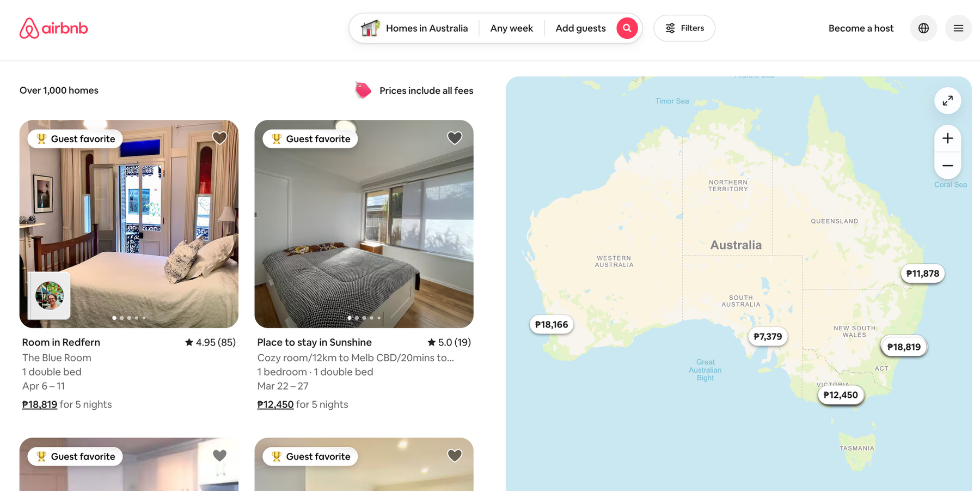Toggle heart on bottom-left listing card

pyautogui.click(x=219, y=455)
